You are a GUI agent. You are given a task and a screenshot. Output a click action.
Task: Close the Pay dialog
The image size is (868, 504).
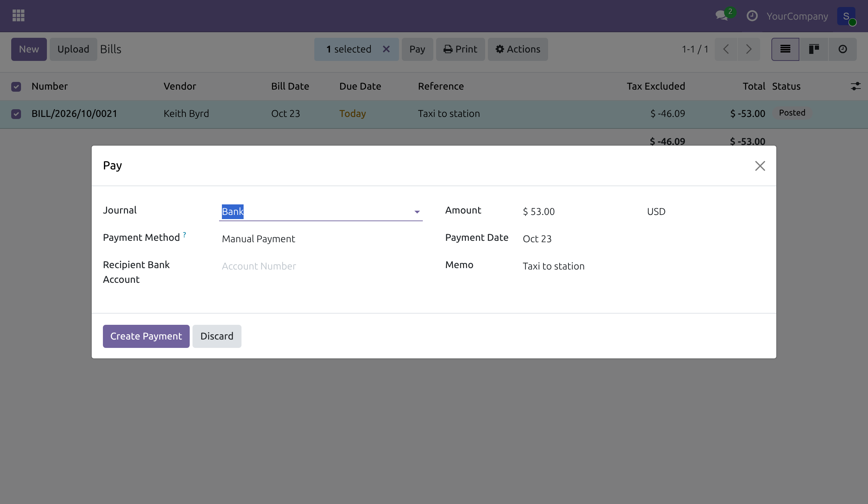pos(760,166)
